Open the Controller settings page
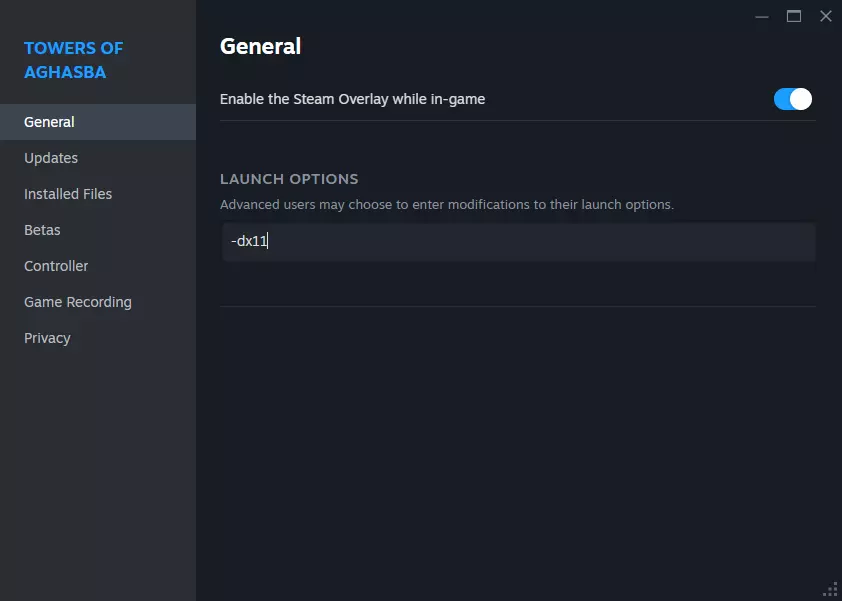This screenshot has height=601, width=842. 56,266
